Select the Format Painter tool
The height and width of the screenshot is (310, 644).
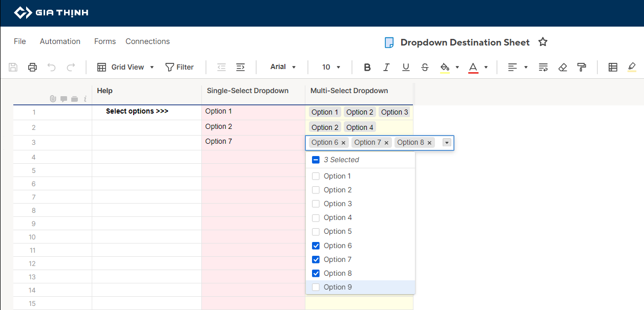coord(581,67)
